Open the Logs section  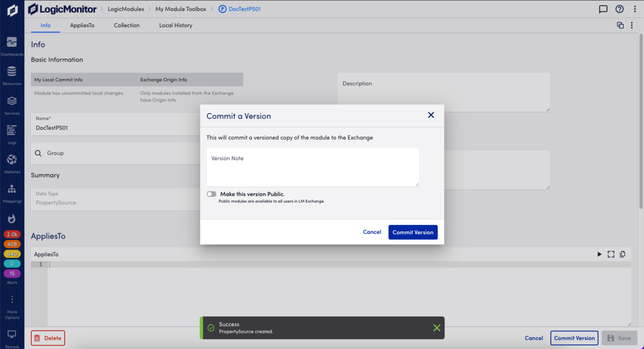click(x=12, y=134)
